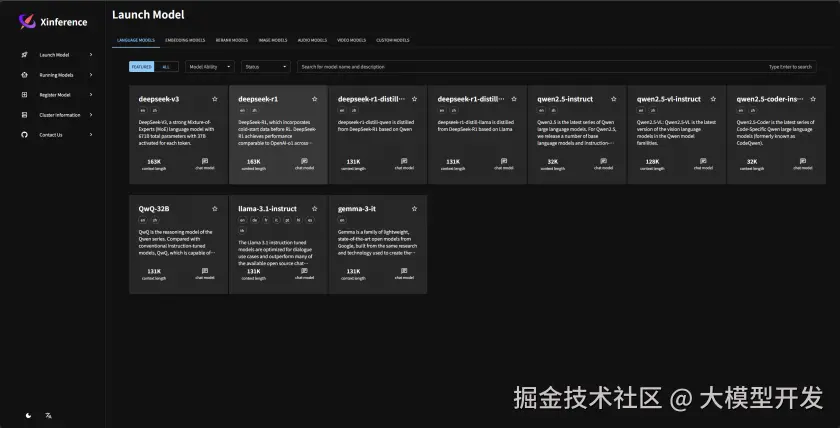Screen dimensions: 840x428
Task: Open the IMAGE MODELS tab
Action: (273, 40)
